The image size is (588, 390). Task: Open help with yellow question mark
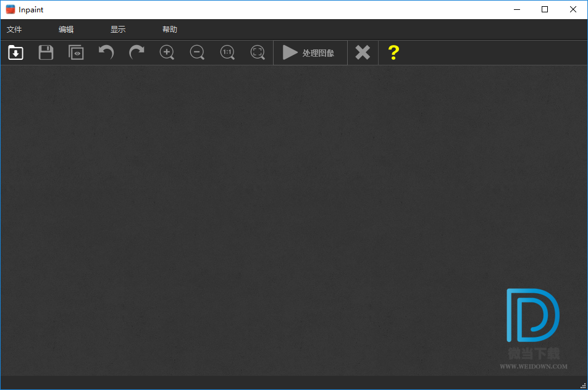393,52
